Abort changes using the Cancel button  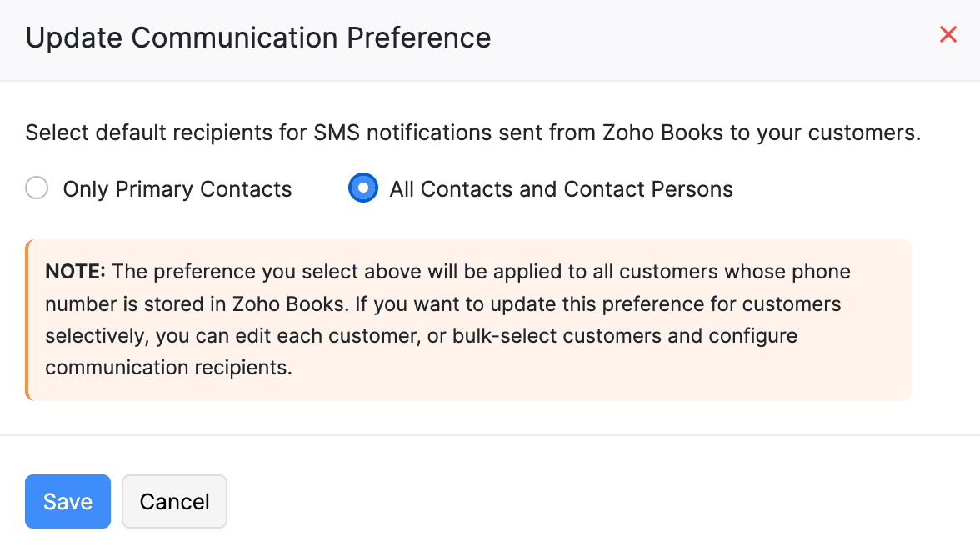click(174, 501)
